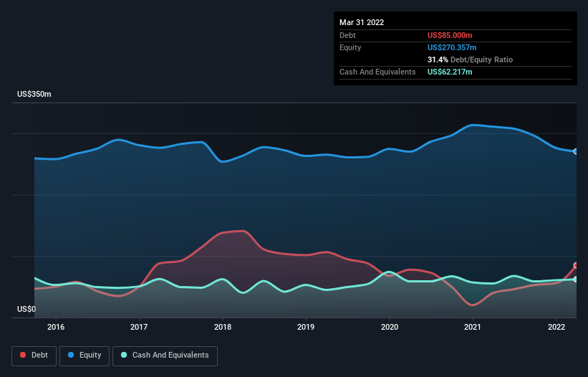Viewport: 588px width, 377px height.
Task: Click the 2020 x-axis label
Action: point(390,327)
